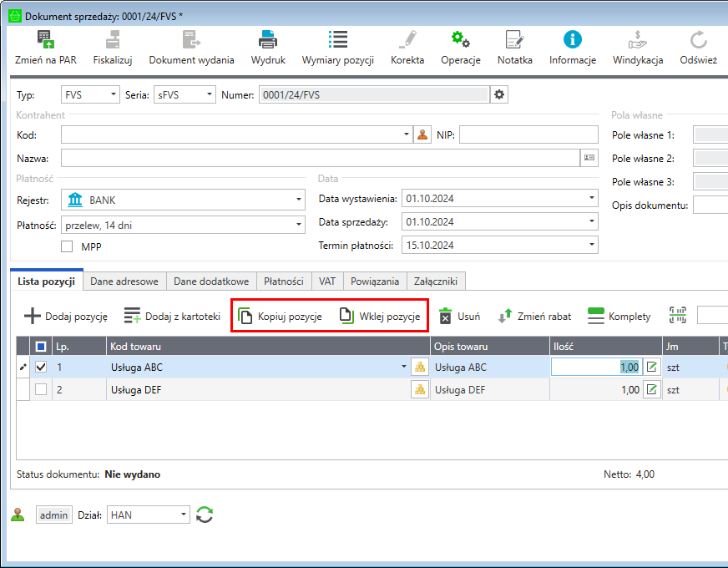This screenshot has width=728, height=568.
Task: Click the quantity edit icon in row 1
Action: pos(652,368)
